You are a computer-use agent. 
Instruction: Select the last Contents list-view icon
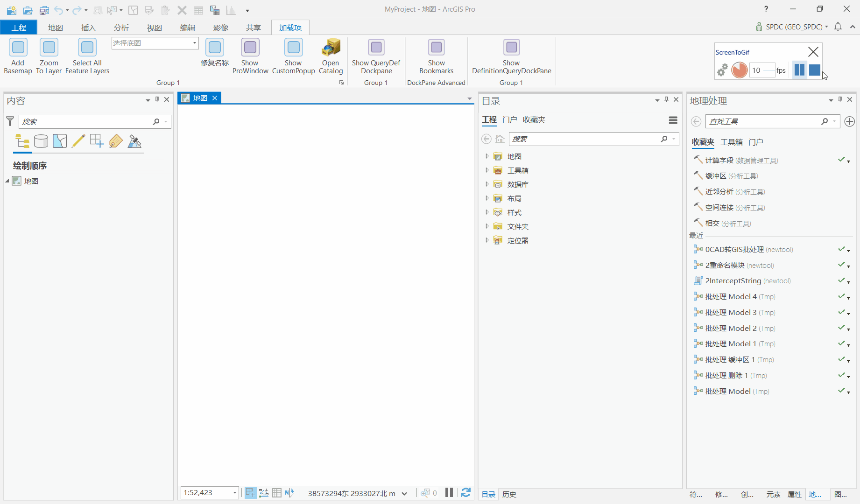tap(134, 141)
